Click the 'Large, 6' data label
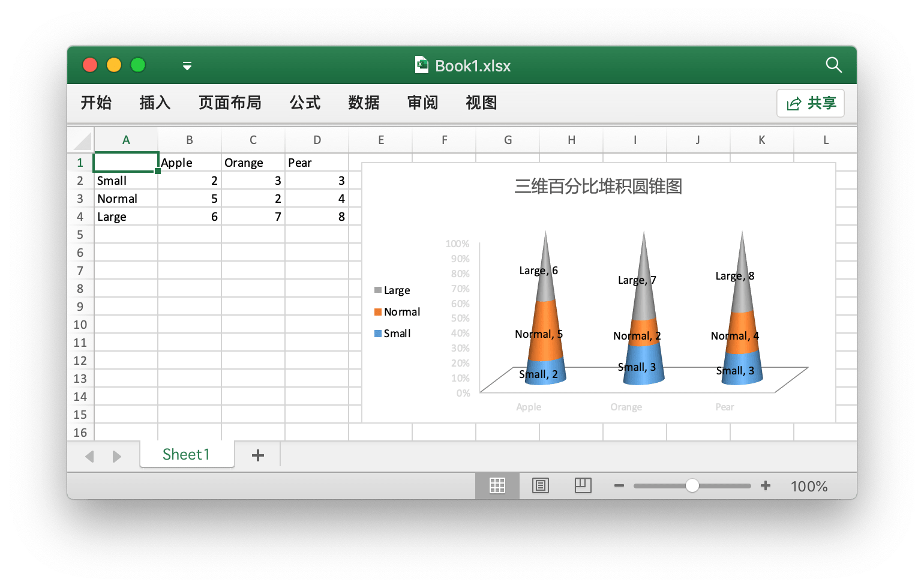 [538, 271]
